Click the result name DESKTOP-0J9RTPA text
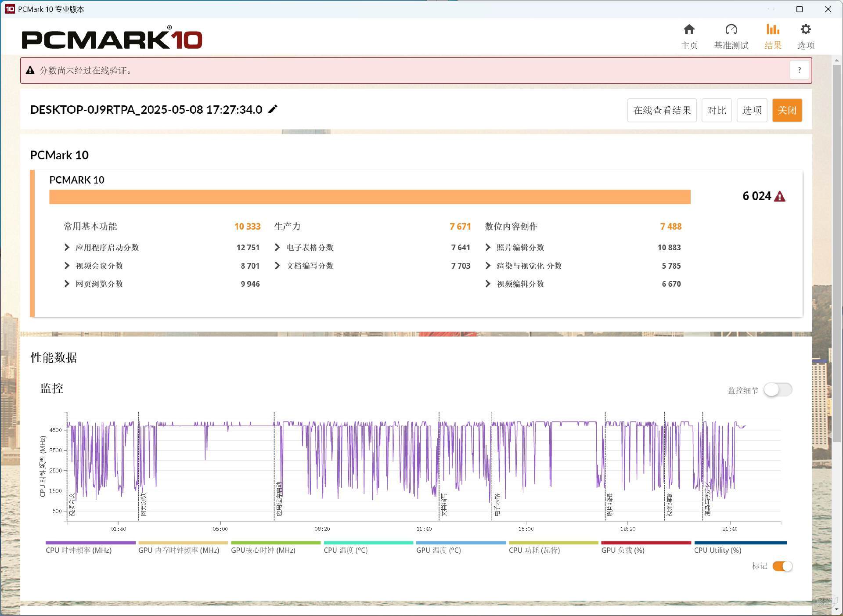This screenshot has width=843, height=616. [x=146, y=109]
